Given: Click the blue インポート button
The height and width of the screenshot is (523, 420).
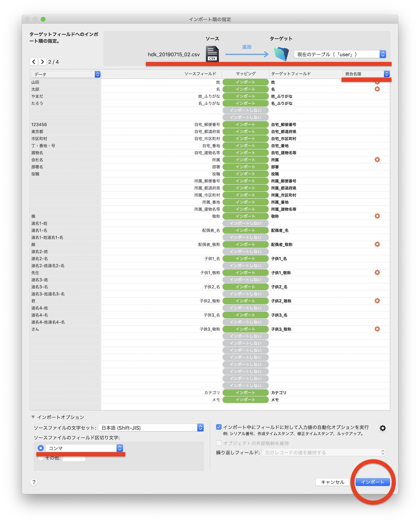Looking at the screenshot, I should [x=372, y=482].
